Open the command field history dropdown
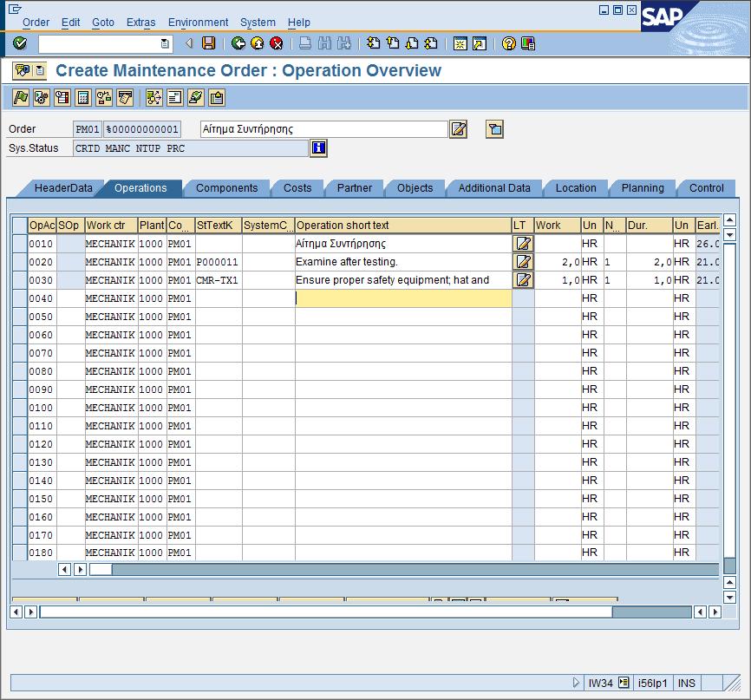751x700 pixels. click(x=165, y=43)
